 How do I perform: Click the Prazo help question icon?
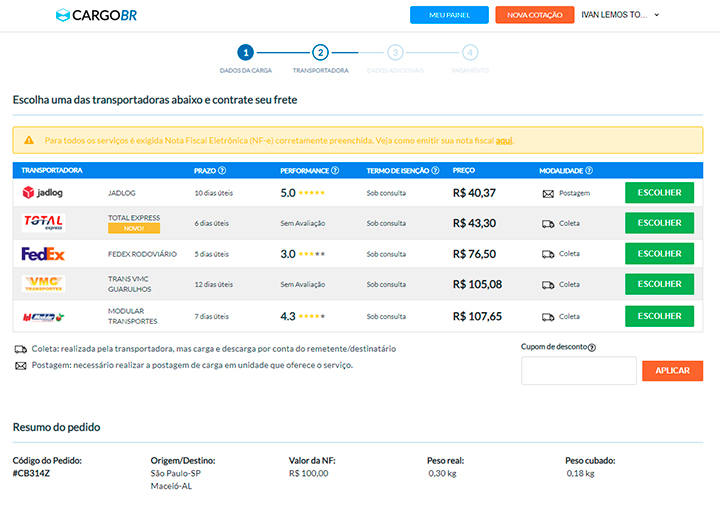[222, 171]
